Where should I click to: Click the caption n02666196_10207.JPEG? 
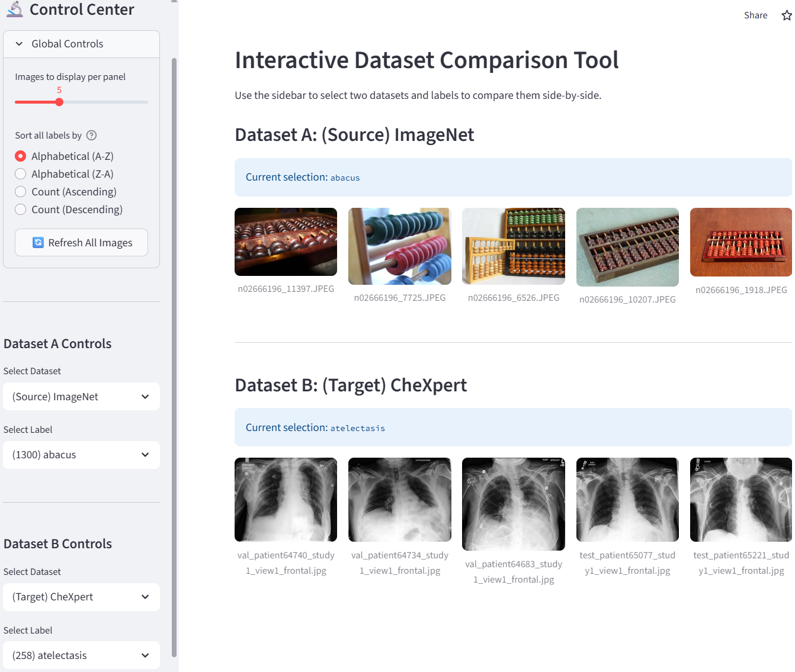[x=627, y=300]
